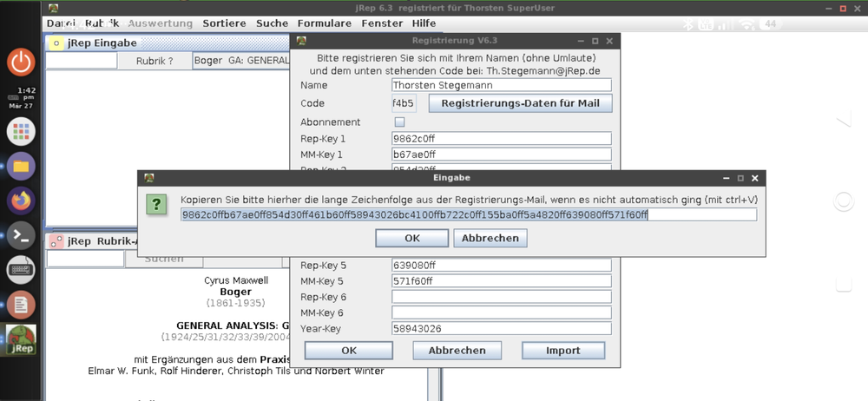Image resolution: width=868 pixels, height=401 pixels.
Task: Open the Terminal from the dock
Action: 22,235
